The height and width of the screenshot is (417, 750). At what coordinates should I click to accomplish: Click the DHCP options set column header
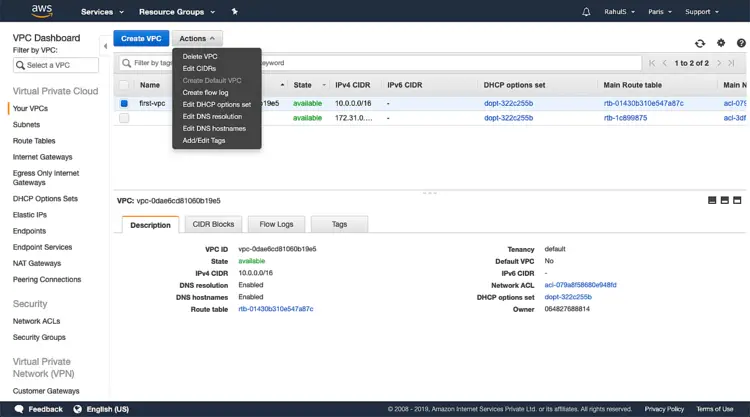(514, 85)
